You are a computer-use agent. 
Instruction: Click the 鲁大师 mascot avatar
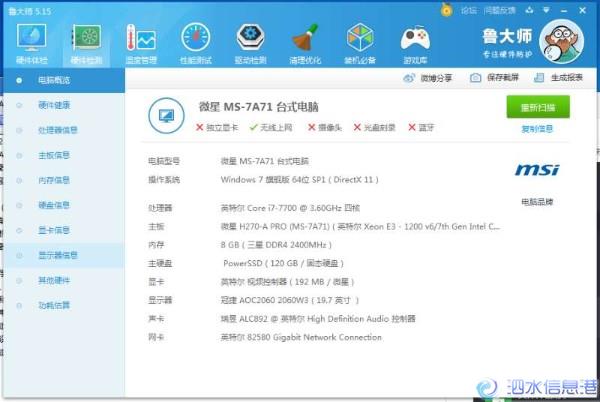click(x=561, y=41)
